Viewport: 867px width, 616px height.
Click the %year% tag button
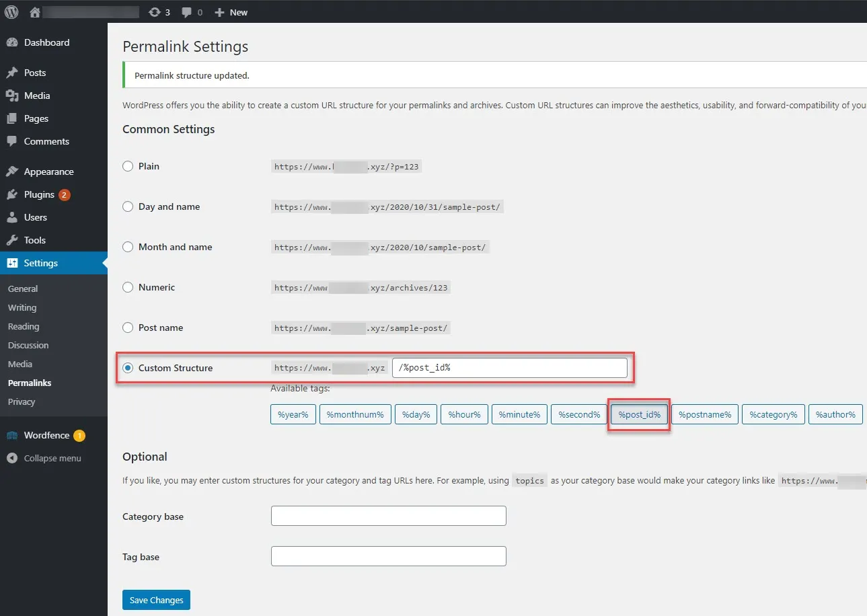293,414
